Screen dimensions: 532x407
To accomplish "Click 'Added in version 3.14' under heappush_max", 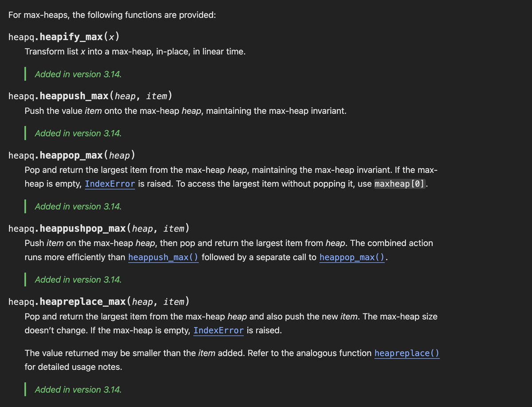I will (x=78, y=133).
